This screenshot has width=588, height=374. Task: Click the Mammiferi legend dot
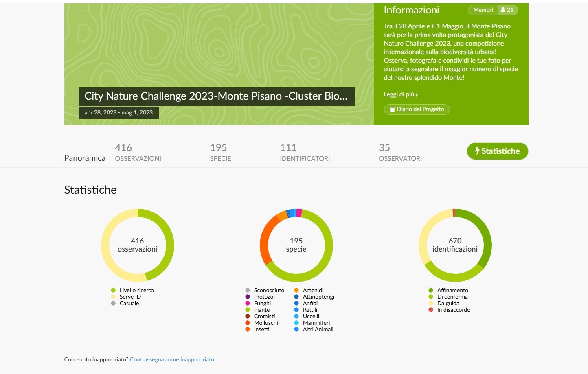click(x=296, y=323)
